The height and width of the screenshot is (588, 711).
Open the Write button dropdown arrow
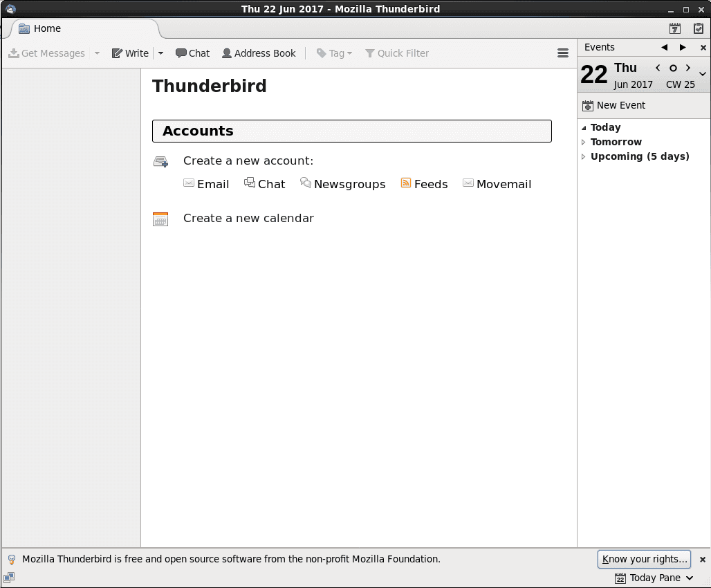click(160, 53)
